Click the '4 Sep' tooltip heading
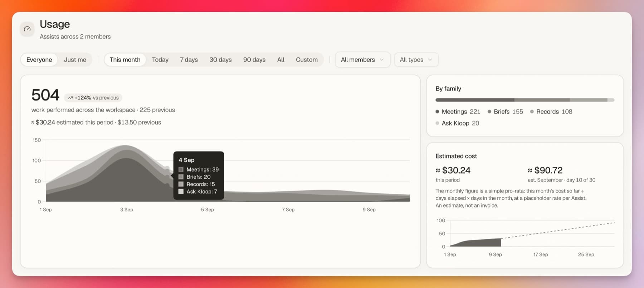Viewport: 644px width, 288px height. 186,160
